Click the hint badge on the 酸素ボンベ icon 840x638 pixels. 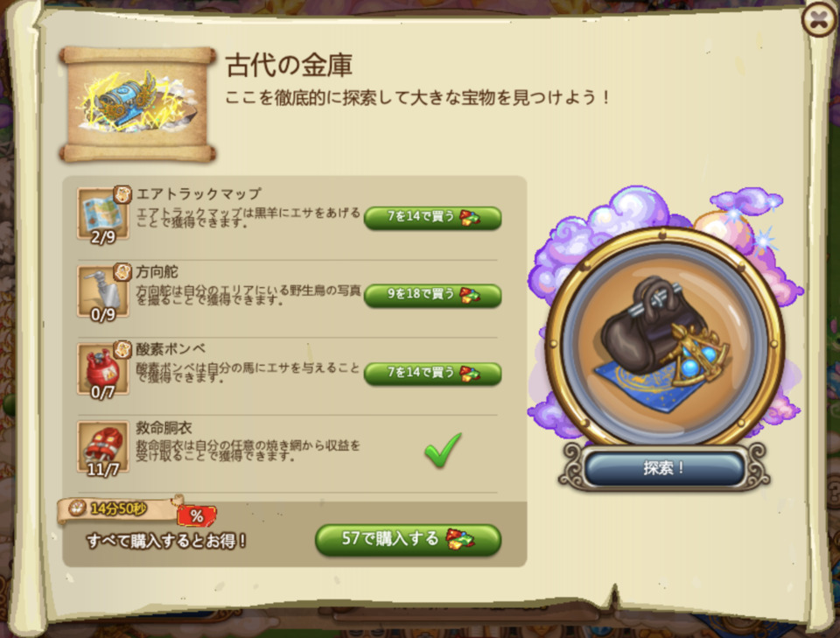pos(122,349)
